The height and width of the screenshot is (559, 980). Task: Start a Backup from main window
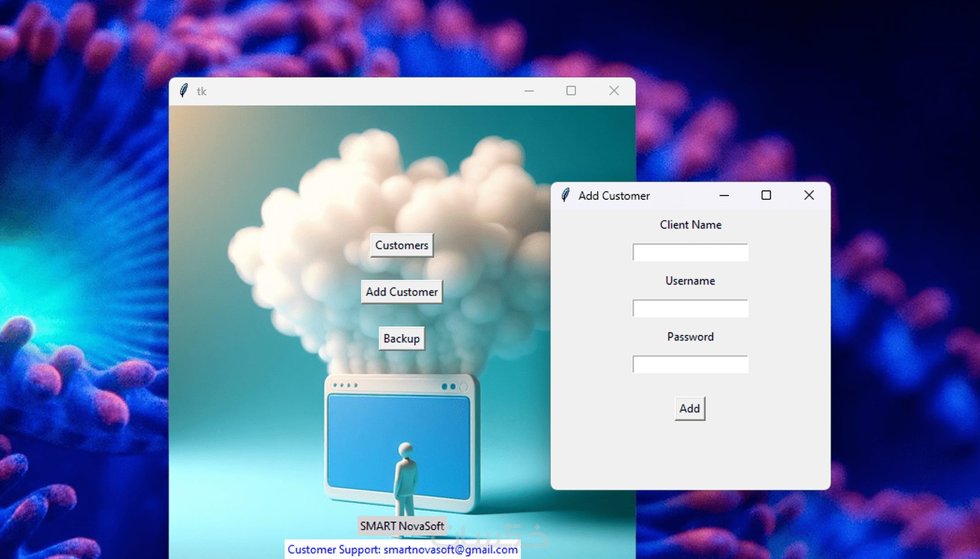[x=402, y=339]
